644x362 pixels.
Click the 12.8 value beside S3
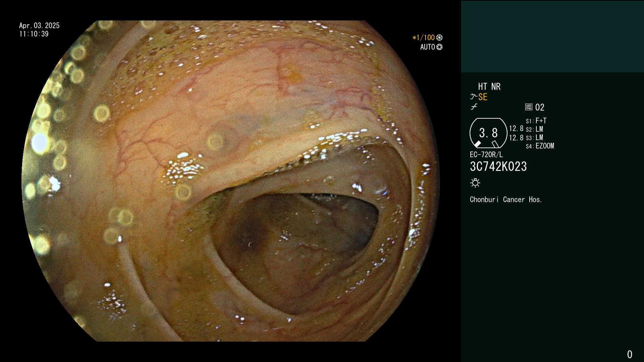pos(516,138)
